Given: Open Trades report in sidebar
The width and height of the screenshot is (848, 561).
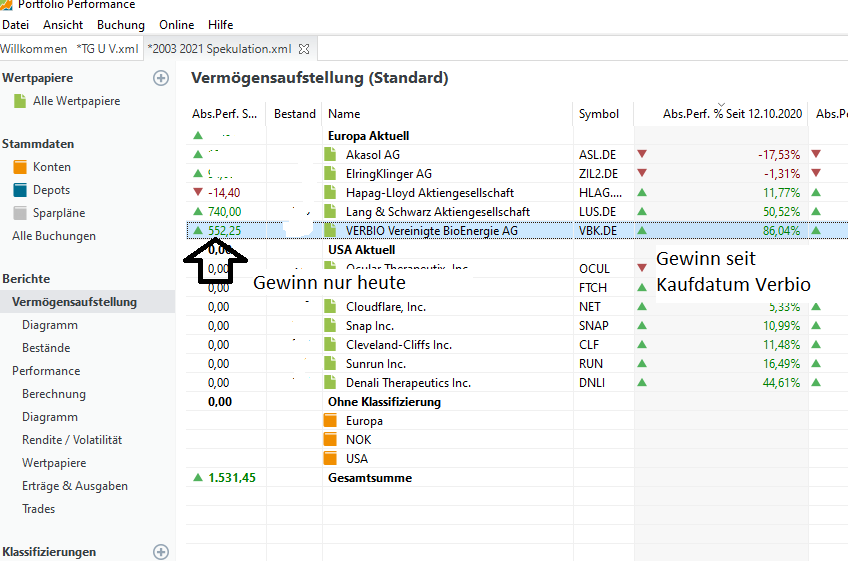Looking at the screenshot, I should [x=38, y=509].
